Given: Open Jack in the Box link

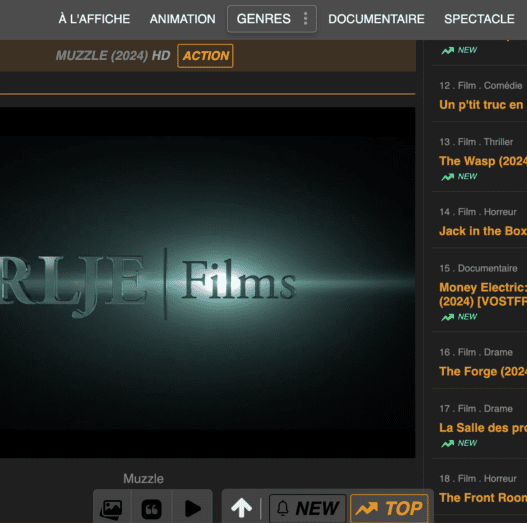Looking at the screenshot, I should [483, 231].
